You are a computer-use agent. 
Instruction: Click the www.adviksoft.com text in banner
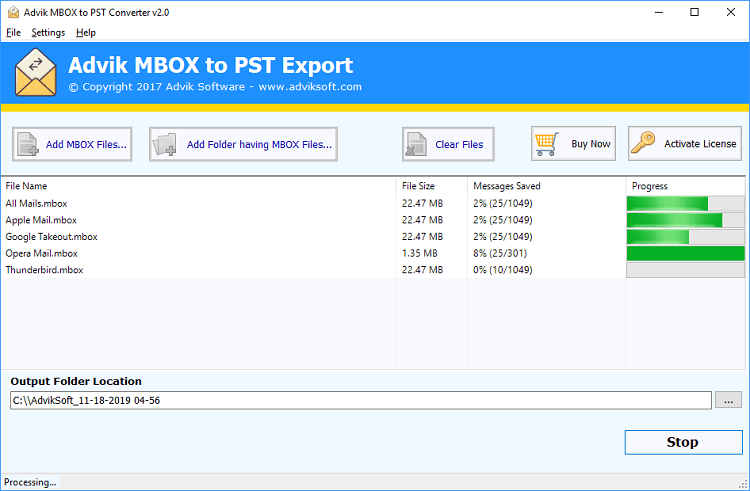pyautogui.click(x=310, y=87)
